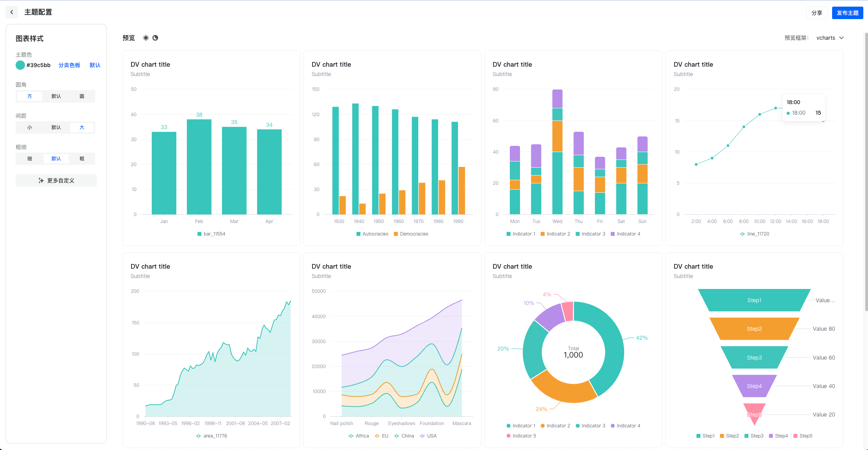This screenshot has height=450, width=868.
Task: Select square corner option 方
Action: tap(30, 96)
